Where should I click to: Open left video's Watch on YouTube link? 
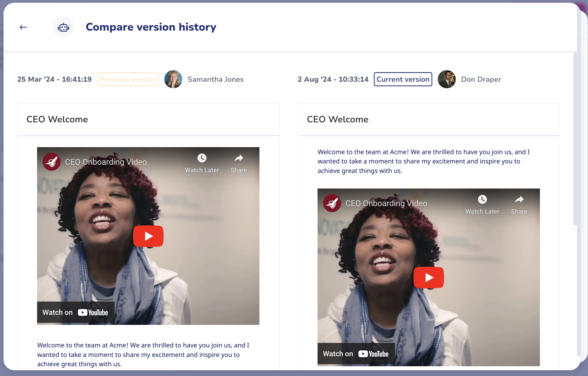click(x=76, y=313)
